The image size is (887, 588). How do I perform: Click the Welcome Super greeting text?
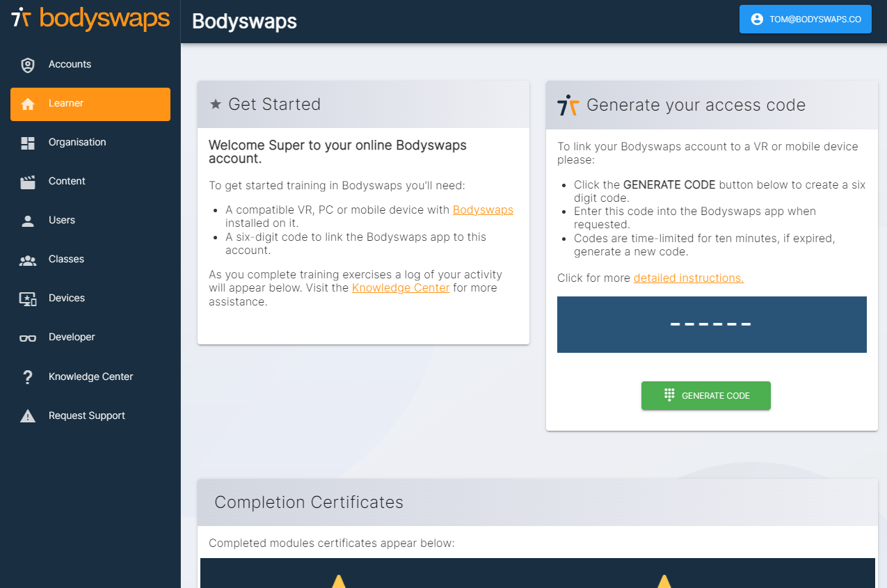(337, 152)
